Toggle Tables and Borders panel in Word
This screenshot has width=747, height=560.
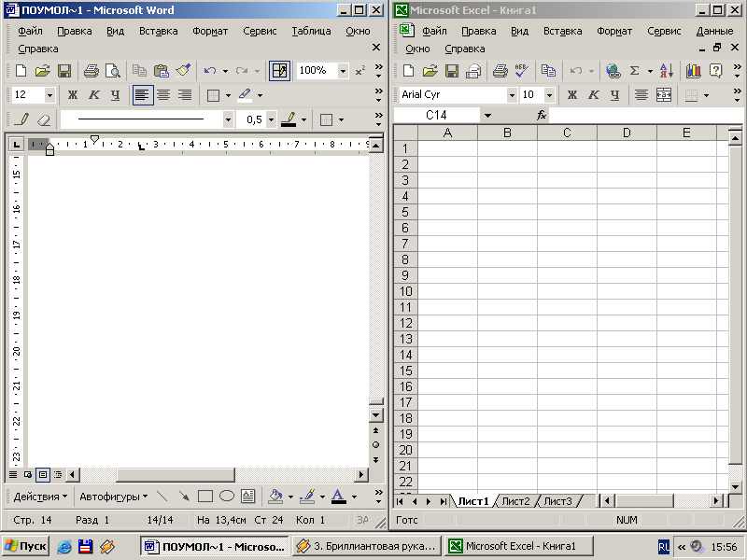[x=279, y=71]
